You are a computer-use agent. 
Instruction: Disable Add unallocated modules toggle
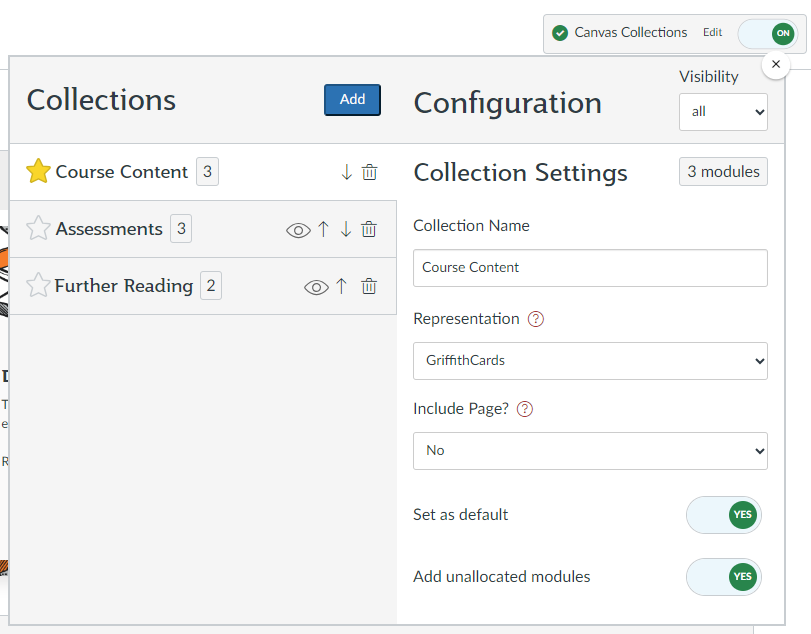coord(724,577)
